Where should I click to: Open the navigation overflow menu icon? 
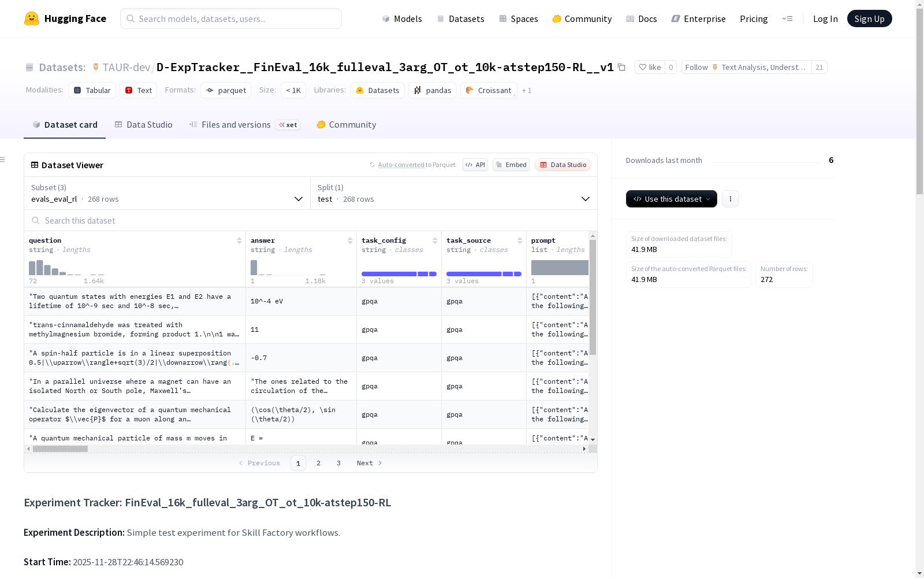coord(787,18)
